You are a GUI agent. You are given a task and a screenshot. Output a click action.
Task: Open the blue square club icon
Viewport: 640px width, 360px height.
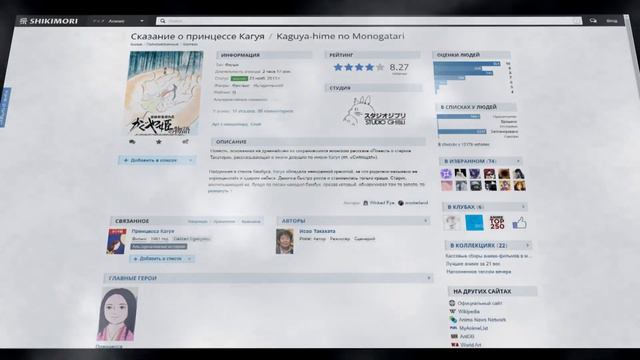click(475, 223)
